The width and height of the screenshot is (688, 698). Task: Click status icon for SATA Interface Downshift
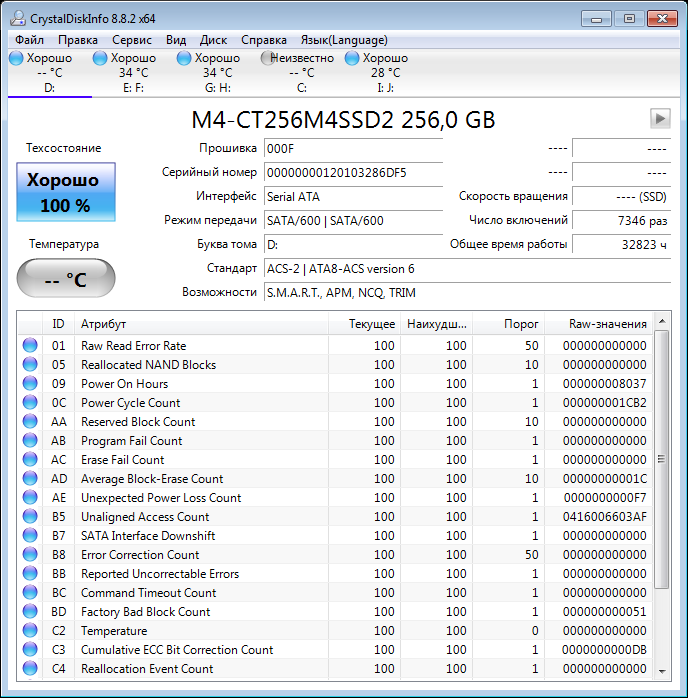(30, 535)
